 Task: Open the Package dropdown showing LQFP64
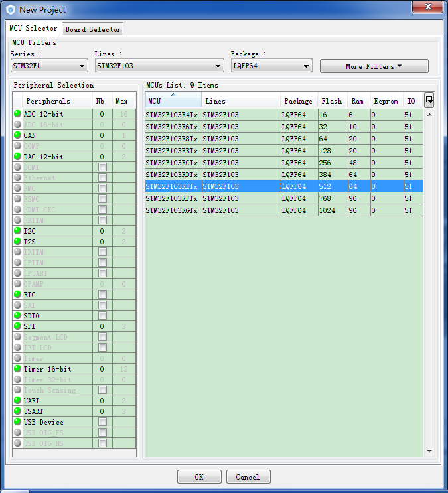point(271,66)
